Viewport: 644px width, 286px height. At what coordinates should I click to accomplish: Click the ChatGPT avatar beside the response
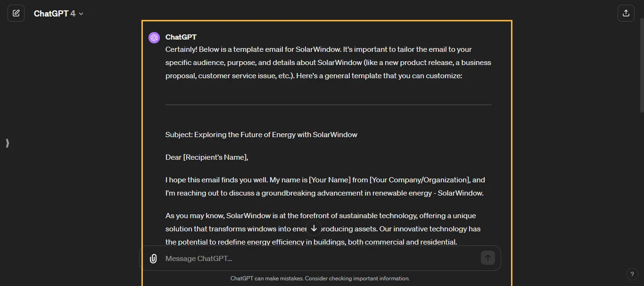pos(154,37)
